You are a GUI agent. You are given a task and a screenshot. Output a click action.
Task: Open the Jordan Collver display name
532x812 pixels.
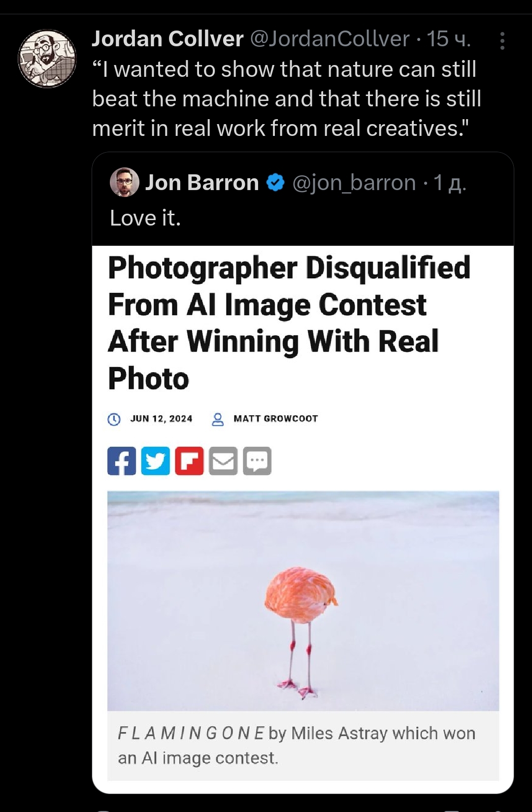tap(167, 39)
